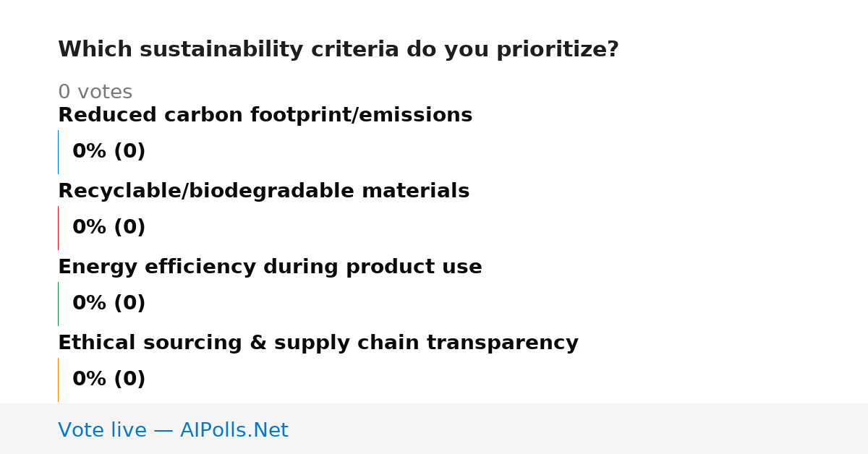Click 0% (0) result under energy efficiency
This screenshot has height=454, width=868.
pos(109,304)
